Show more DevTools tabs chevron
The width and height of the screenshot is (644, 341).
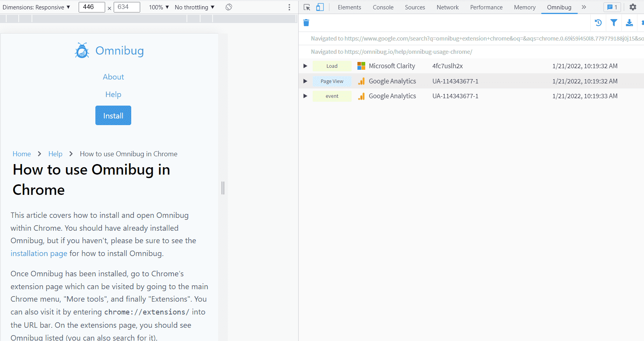click(584, 7)
